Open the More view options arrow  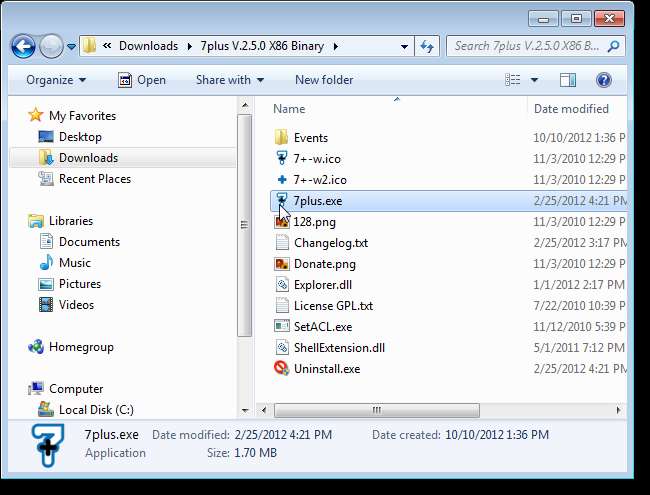point(534,80)
